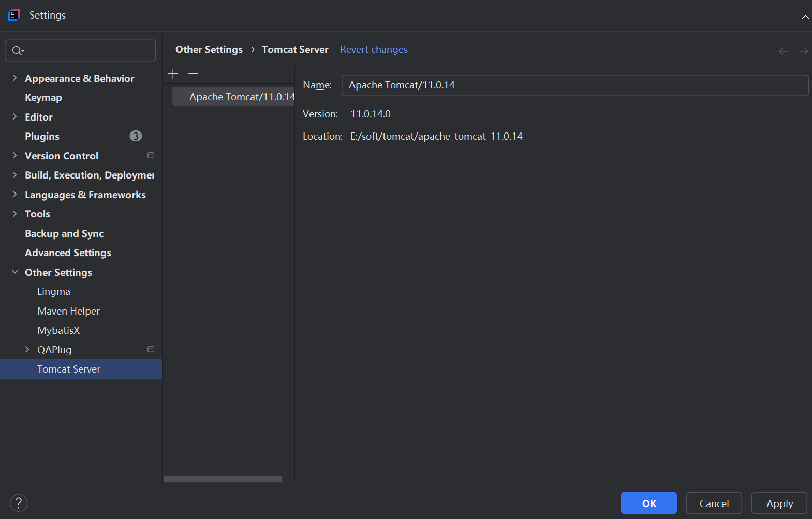Select Tomcat Server settings item
The image size is (812, 519).
point(81,369)
